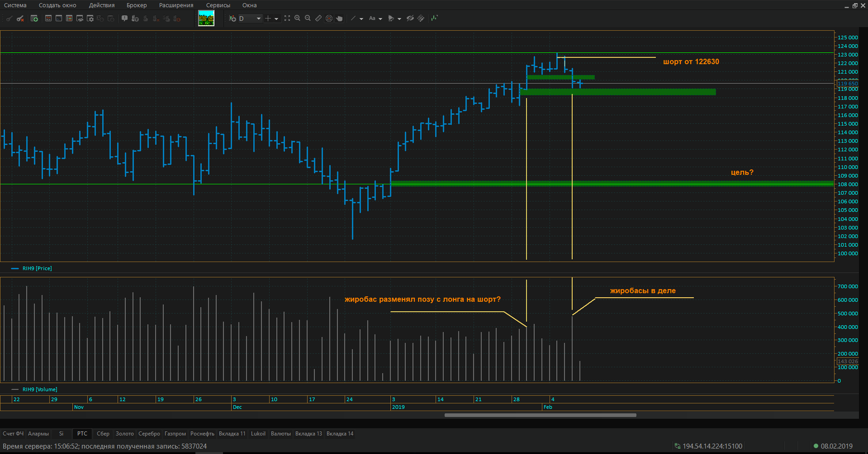This screenshot has width=868, height=454.
Task: Click the zoom in magnifier icon
Action: tap(297, 18)
